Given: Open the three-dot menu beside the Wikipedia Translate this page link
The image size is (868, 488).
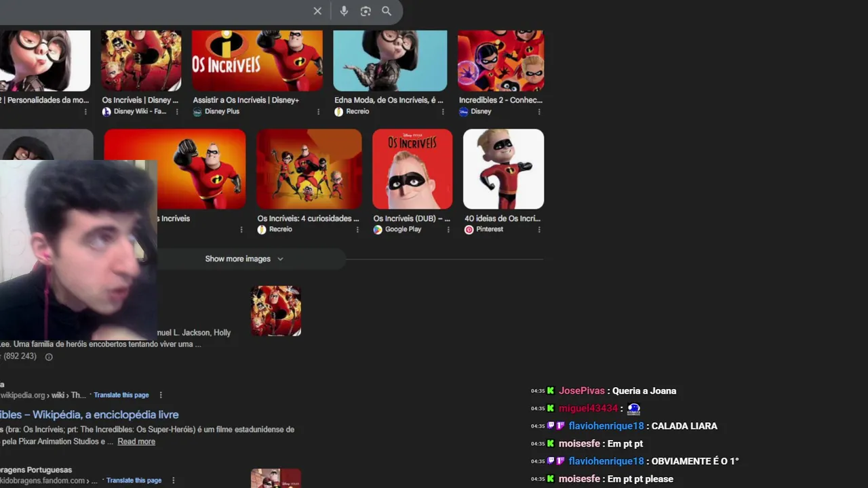Looking at the screenshot, I should 161,395.
